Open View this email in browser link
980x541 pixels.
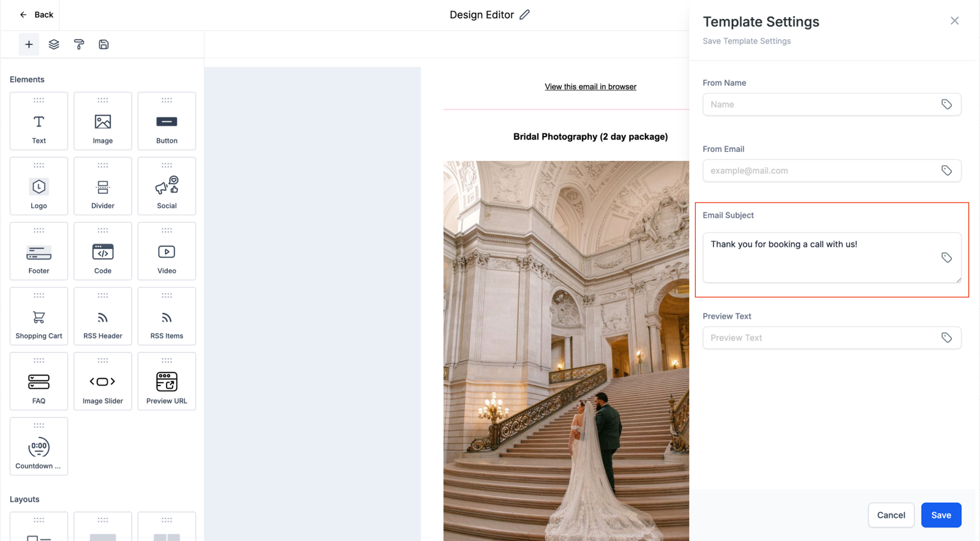pos(590,87)
